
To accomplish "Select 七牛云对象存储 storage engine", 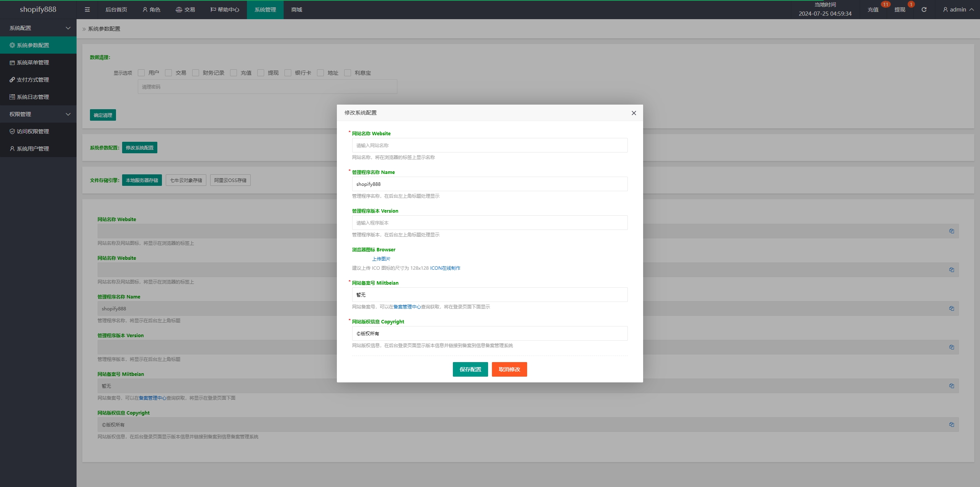I will (186, 180).
